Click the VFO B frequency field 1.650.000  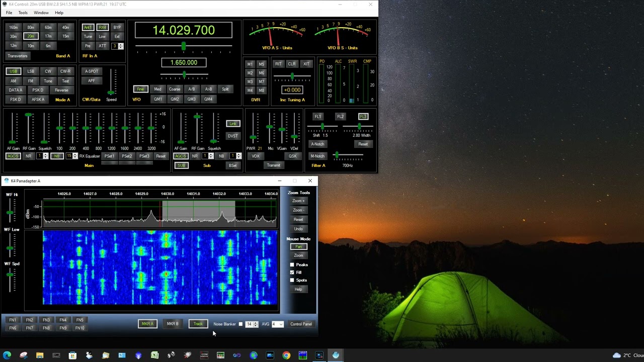point(184,62)
